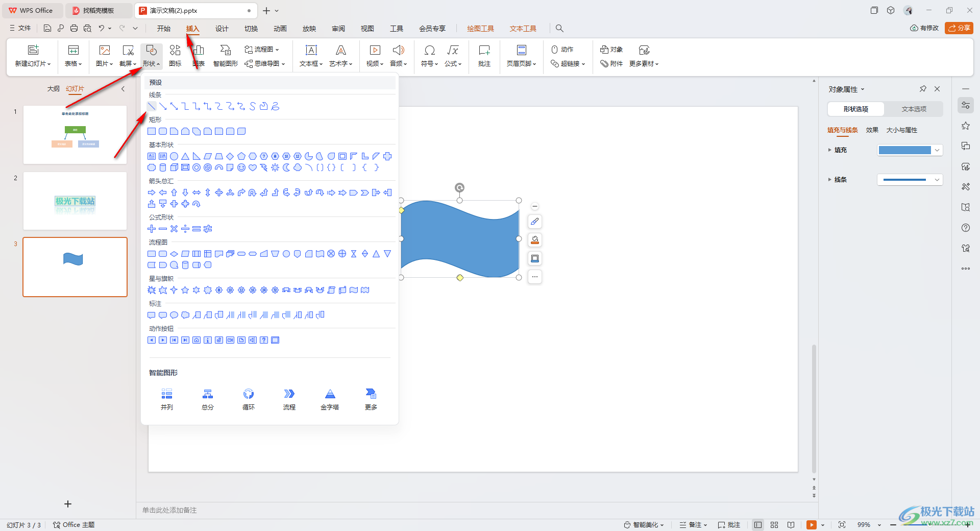Image resolution: width=980 pixels, height=531 pixels.
Task: Open the 效果 sub-tab in properties
Action: point(872,130)
